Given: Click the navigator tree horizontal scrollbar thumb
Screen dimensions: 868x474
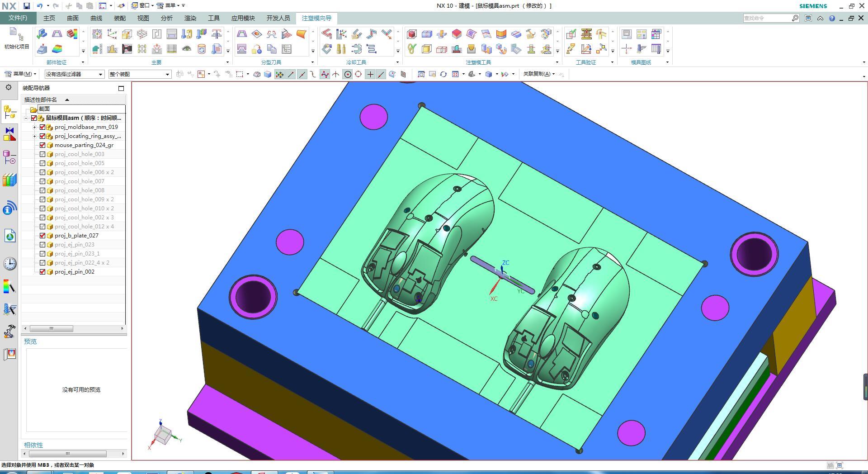Looking at the screenshot, I should pyautogui.click(x=52, y=328).
